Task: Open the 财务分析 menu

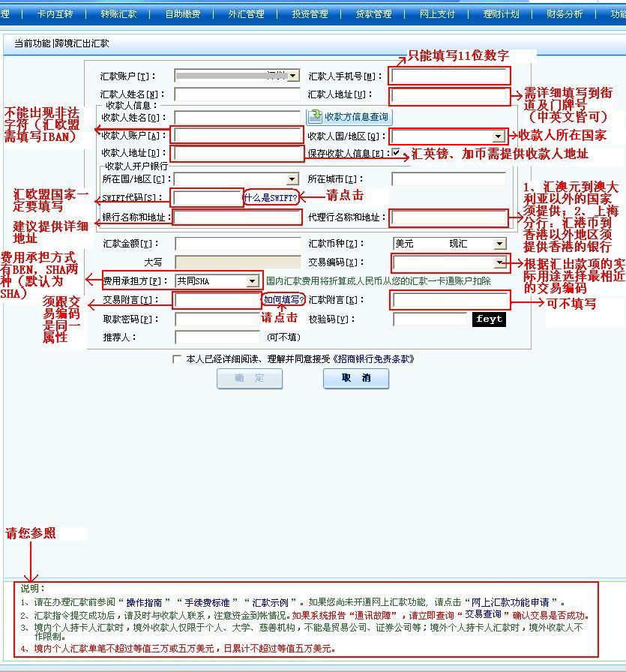Action: 565,14
